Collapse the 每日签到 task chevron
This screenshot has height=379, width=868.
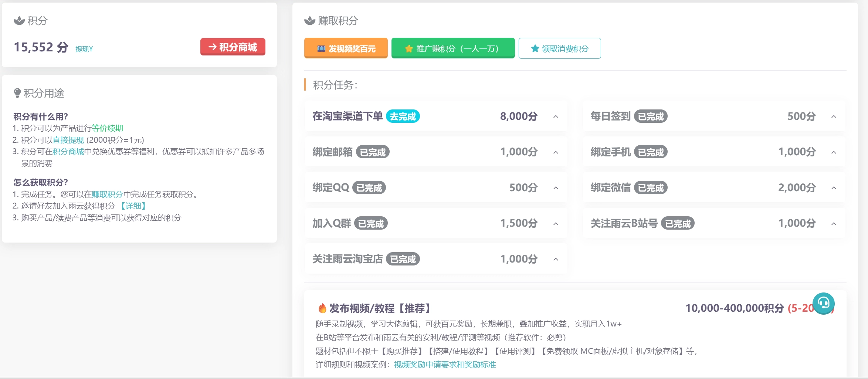coord(834,116)
